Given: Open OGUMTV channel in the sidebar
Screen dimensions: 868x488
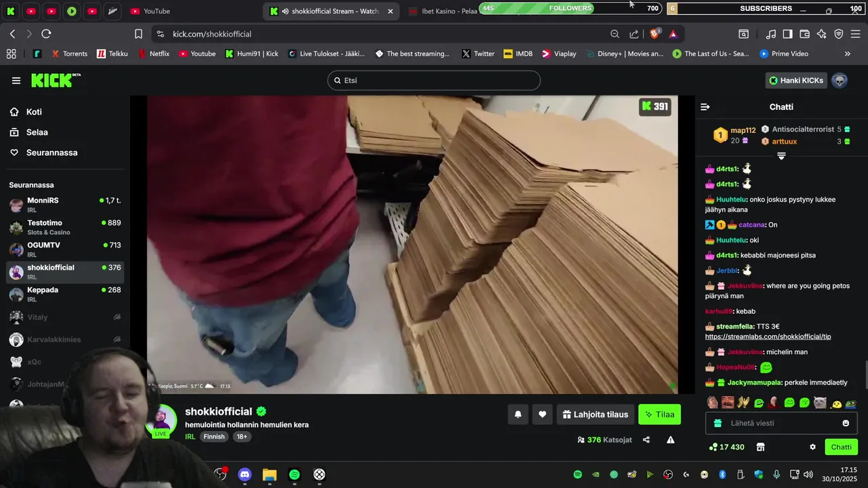Looking at the screenshot, I should [65, 249].
